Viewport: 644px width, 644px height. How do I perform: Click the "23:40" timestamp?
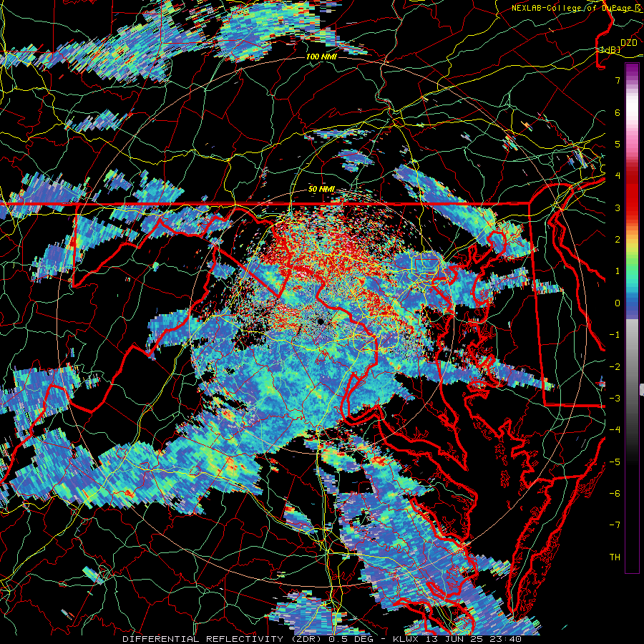(x=507, y=639)
